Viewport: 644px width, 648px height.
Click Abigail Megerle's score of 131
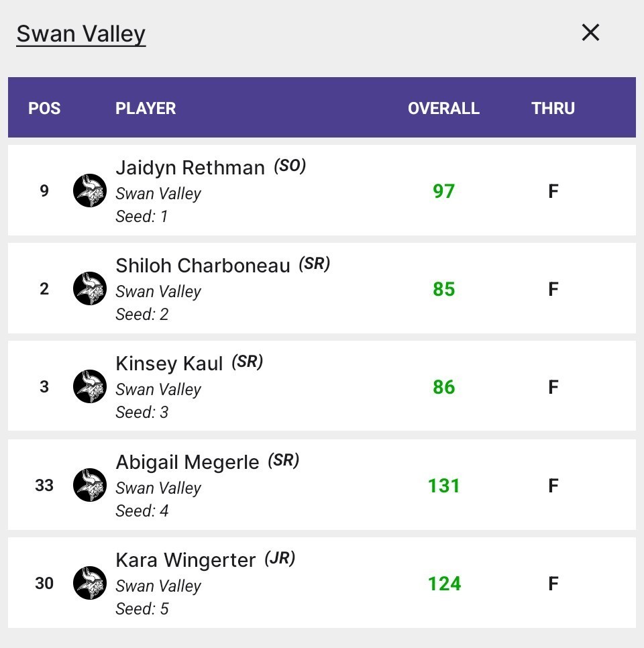coord(443,484)
